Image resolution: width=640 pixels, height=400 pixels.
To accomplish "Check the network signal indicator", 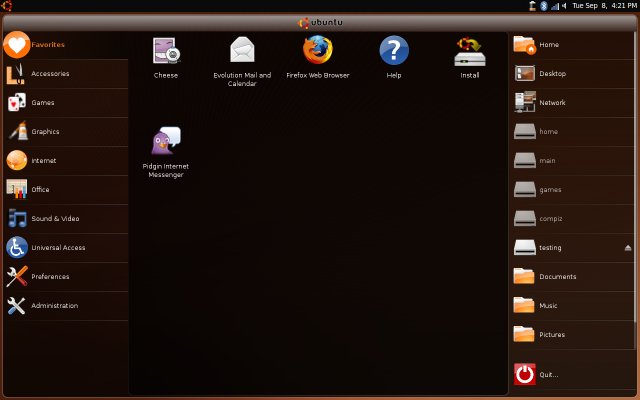I will tap(555, 6).
